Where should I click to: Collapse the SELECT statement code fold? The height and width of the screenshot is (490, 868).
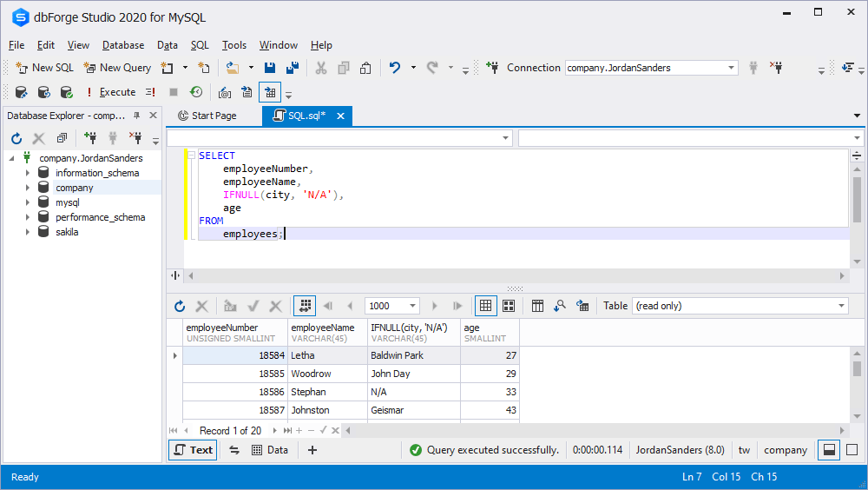[191, 156]
